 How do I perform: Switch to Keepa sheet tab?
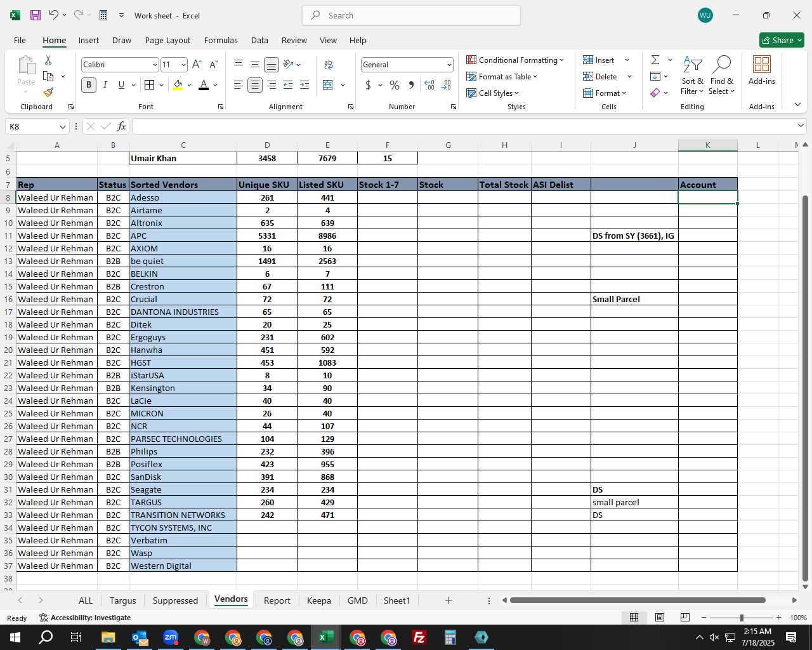tap(318, 600)
